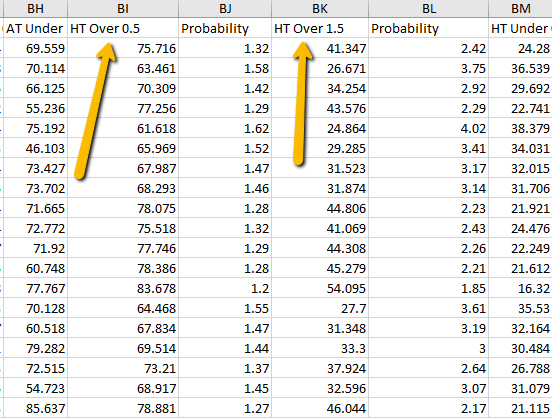Select the cell with value 41.347

click(320, 48)
